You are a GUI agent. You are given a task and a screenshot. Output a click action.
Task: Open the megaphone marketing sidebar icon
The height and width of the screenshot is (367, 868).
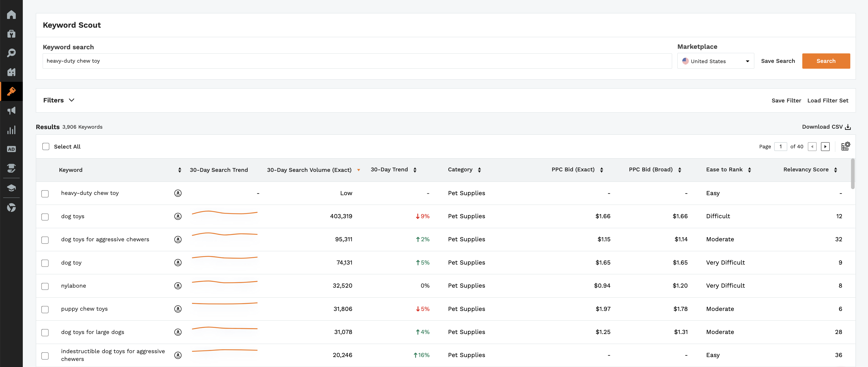point(11,111)
